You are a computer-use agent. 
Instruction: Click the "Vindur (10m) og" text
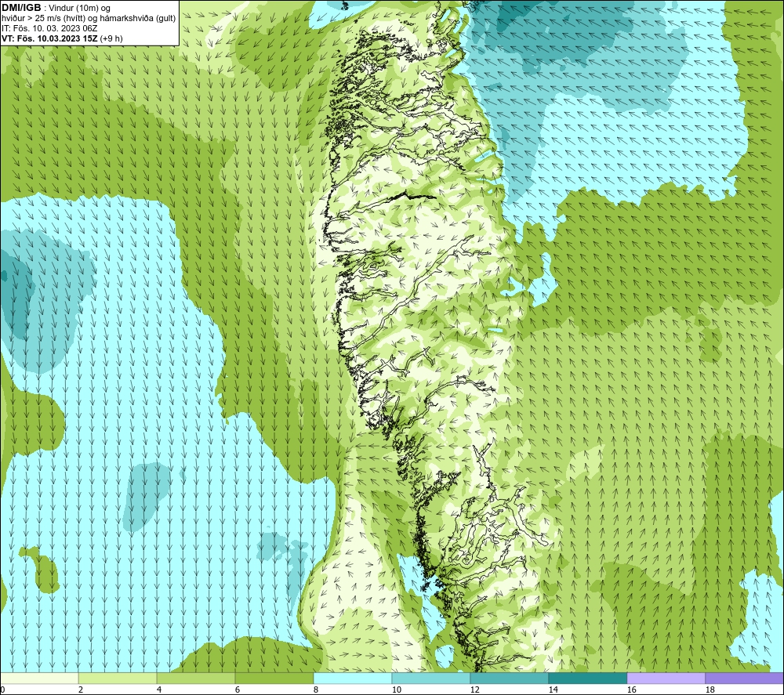pos(79,9)
